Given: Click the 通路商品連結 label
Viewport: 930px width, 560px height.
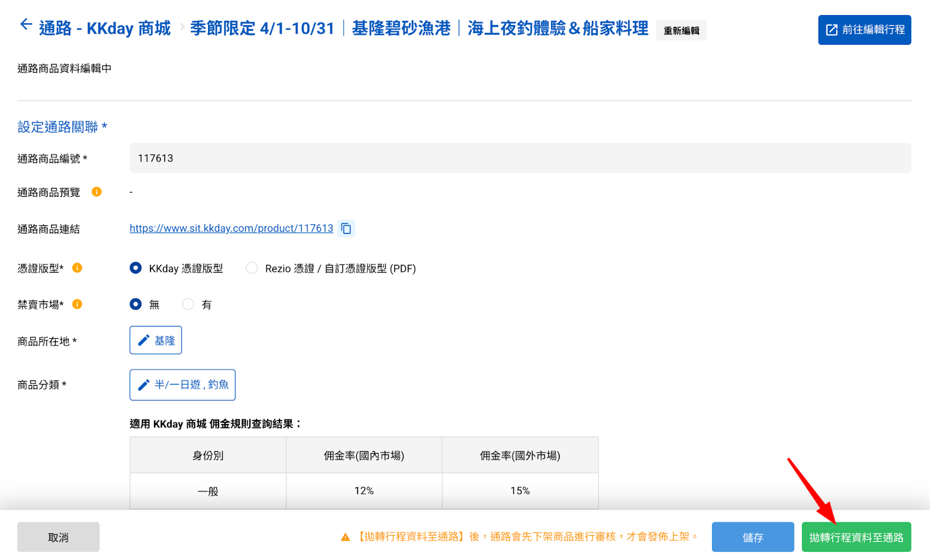Looking at the screenshot, I should [49, 229].
